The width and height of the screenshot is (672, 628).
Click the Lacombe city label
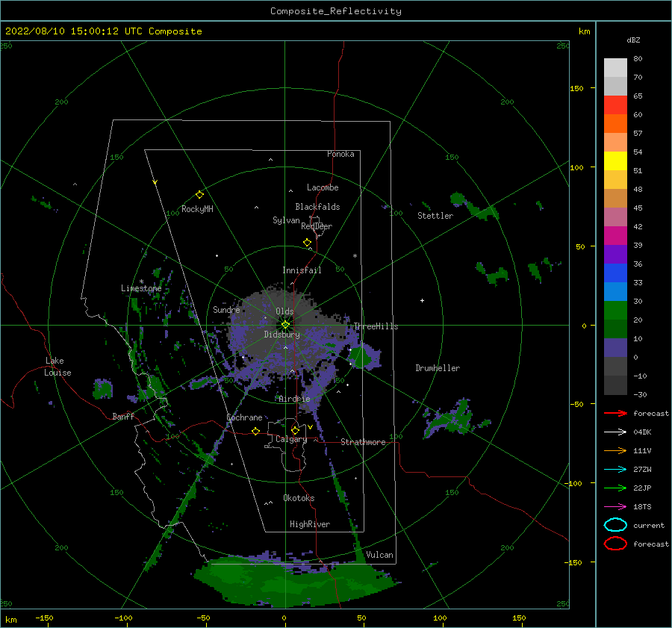point(323,187)
